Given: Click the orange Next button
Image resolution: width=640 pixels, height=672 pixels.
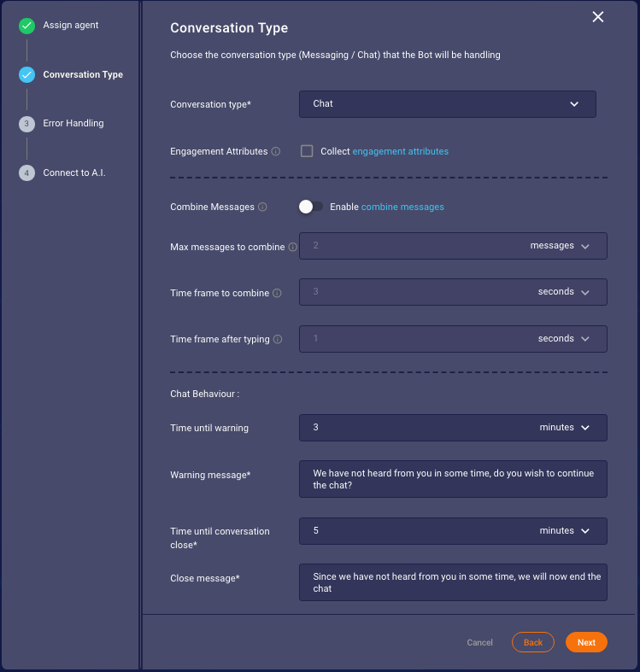Looking at the screenshot, I should pyautogui.click(x=586, y=642).
